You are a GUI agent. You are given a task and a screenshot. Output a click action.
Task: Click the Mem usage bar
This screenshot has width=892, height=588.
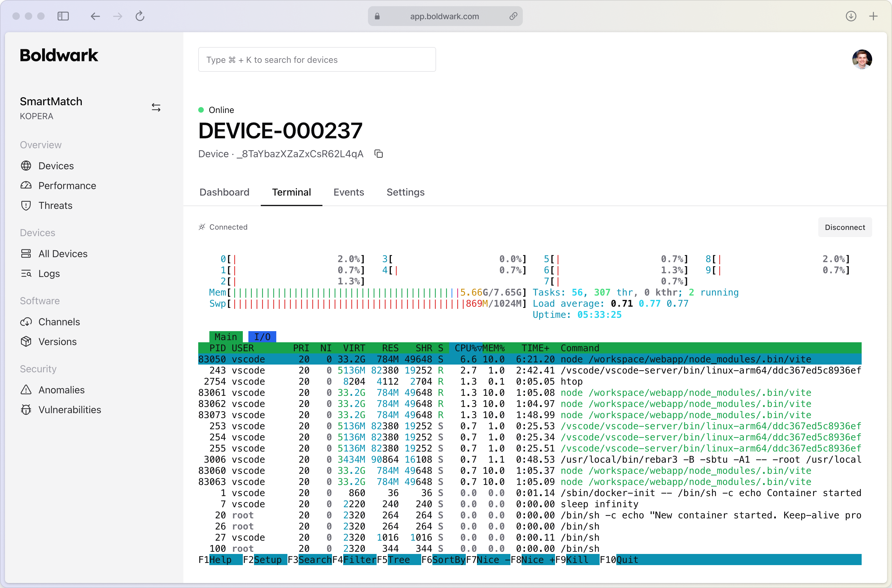[368, 292]
